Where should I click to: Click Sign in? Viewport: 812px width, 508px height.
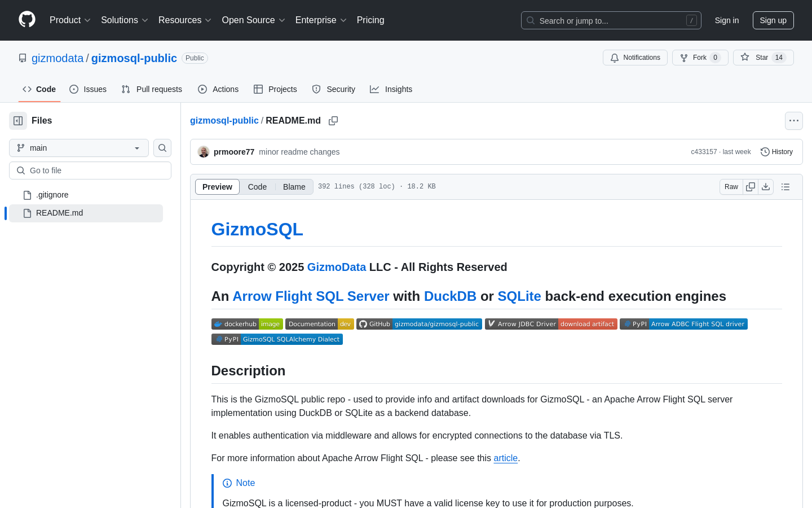pyautogui.click(x=727, y=20)
